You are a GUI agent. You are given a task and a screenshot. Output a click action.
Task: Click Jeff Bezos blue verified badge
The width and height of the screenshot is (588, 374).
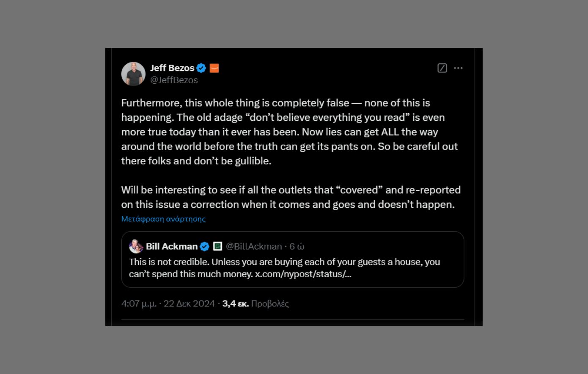pyautogui.click(x=201, y=68)
